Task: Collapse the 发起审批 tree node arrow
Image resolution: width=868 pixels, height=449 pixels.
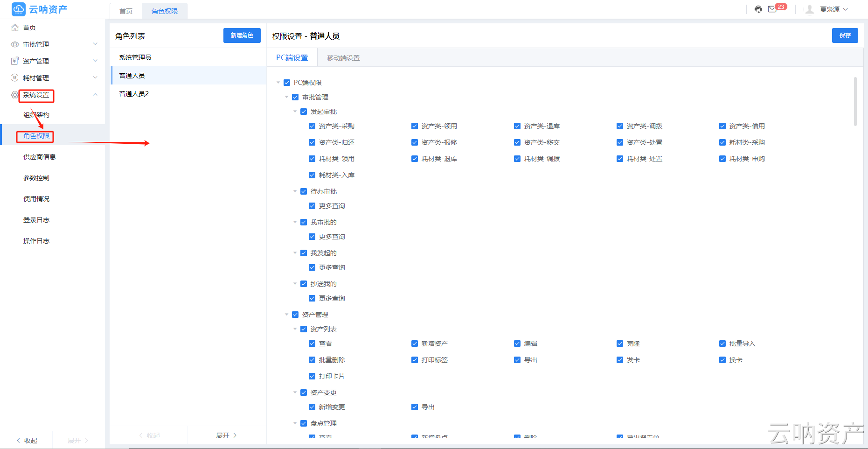Action: click(x=295, y=112)
